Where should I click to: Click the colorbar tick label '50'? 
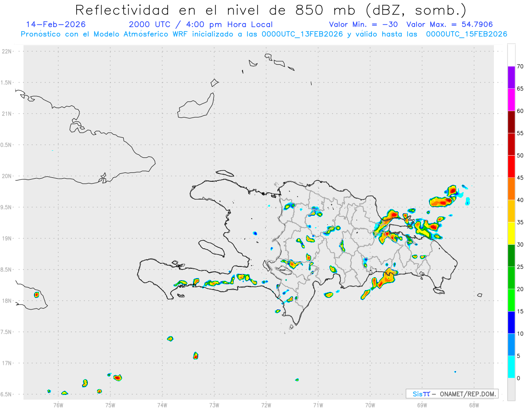pos(520,156)
